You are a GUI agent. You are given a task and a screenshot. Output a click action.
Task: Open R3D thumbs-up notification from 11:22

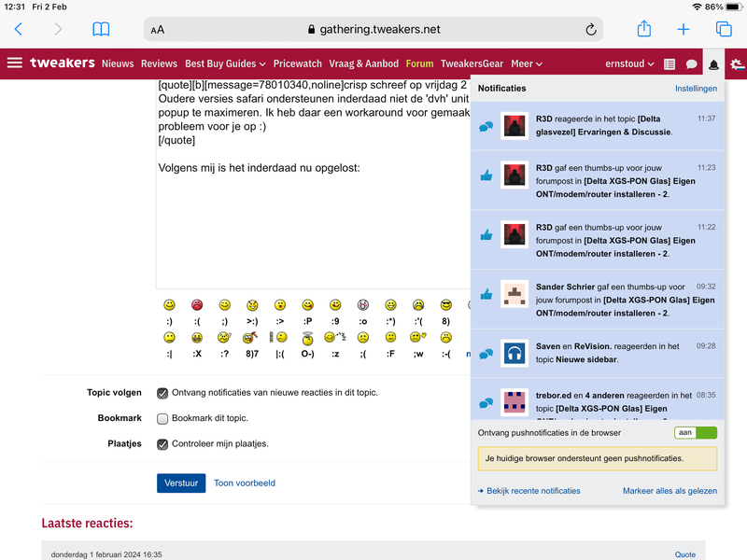598,240
